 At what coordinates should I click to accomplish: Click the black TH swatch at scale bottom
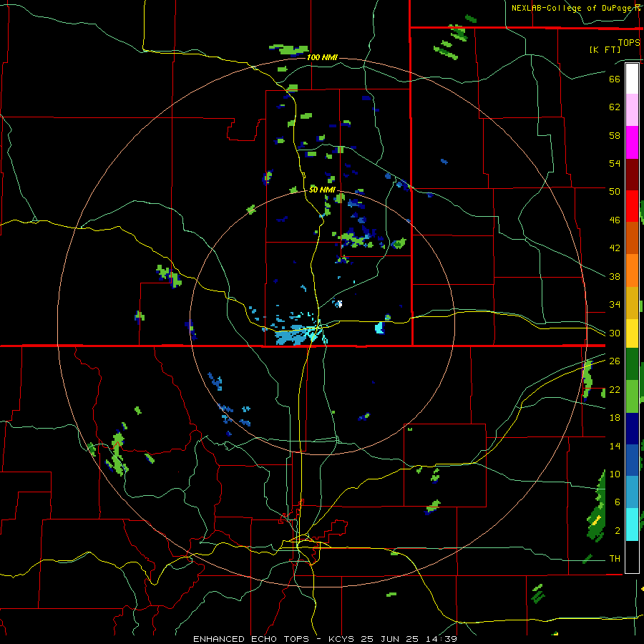pos(632,557)
